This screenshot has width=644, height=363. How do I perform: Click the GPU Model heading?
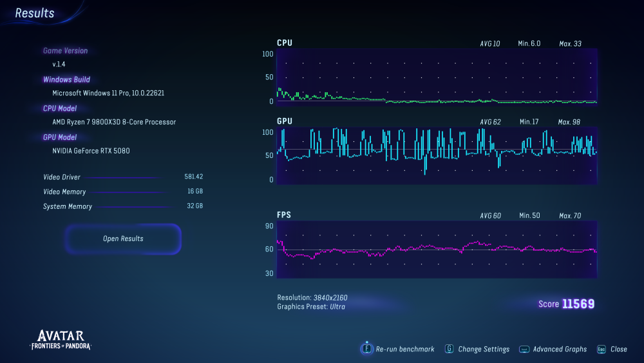(x=60, y=137)
